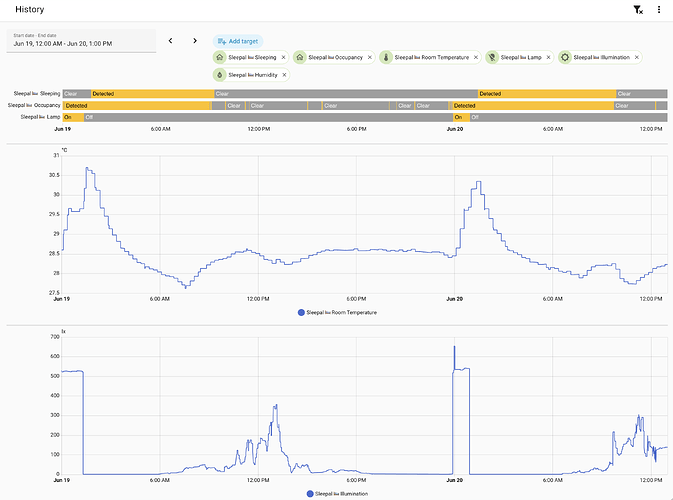The image size is (673, 500).
Task: Click the Sleeping chip home icon
Action: click(x=220, y=57)
